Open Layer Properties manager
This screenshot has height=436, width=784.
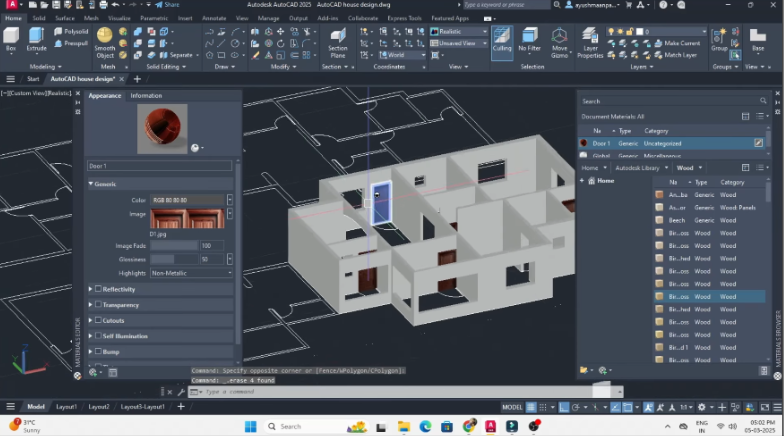(x=590, y=43)
